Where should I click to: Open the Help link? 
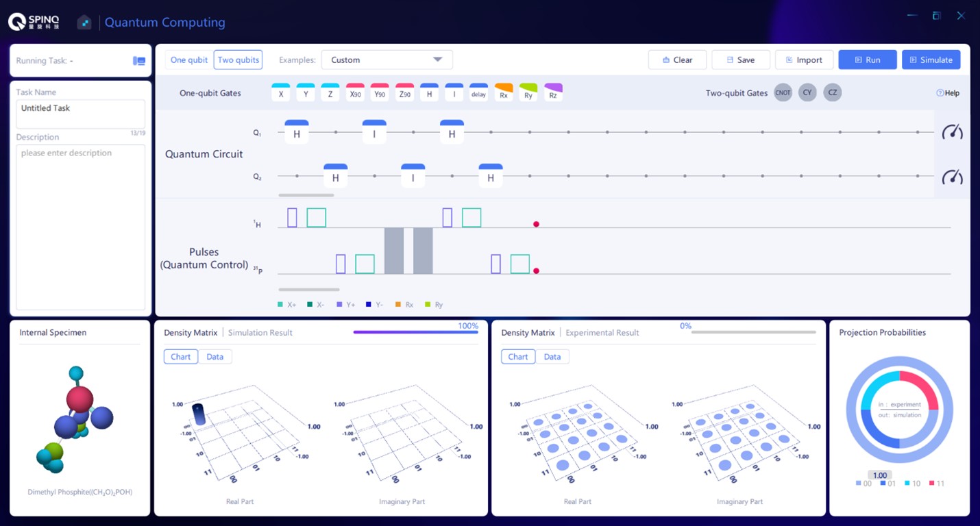[x=948, y=93]
